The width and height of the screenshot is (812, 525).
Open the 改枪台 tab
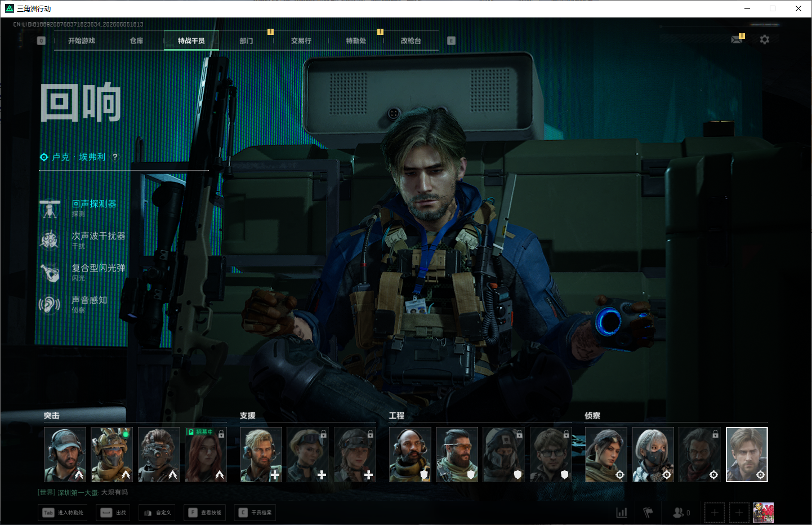(411, 41)
